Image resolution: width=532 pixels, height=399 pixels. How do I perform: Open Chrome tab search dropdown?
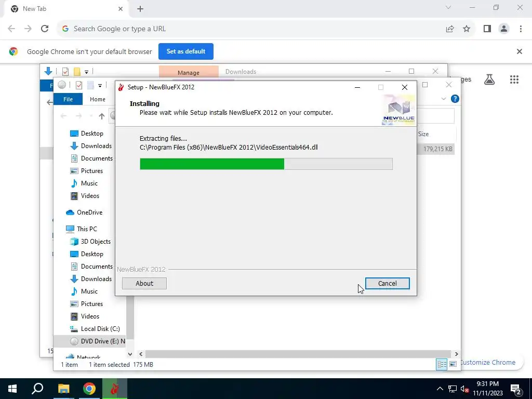(x=448, y=7)
